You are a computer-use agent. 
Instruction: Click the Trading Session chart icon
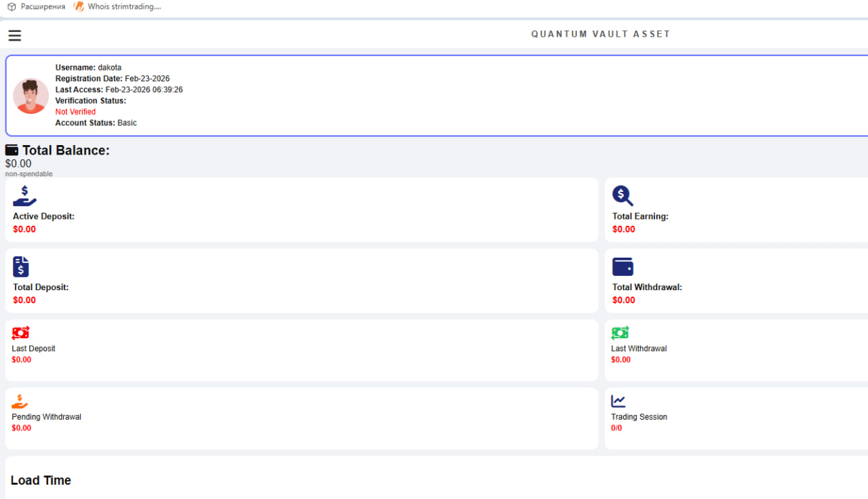[x=618, y=401]
